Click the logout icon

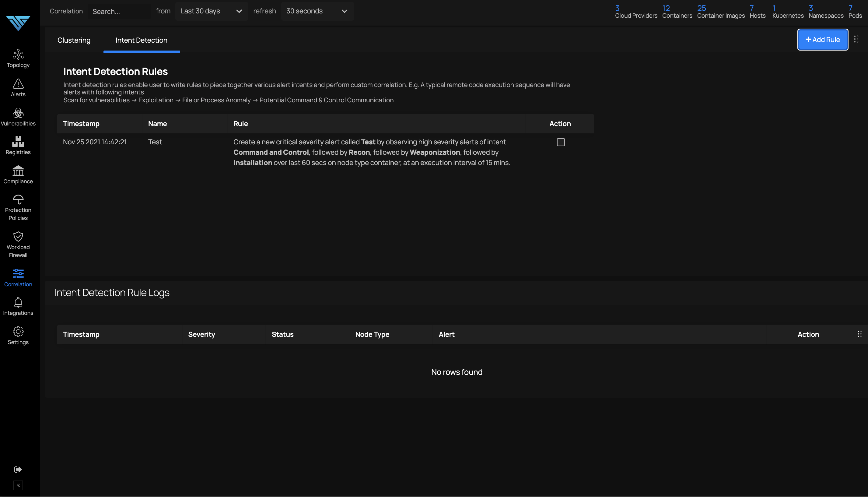(18, 469)
